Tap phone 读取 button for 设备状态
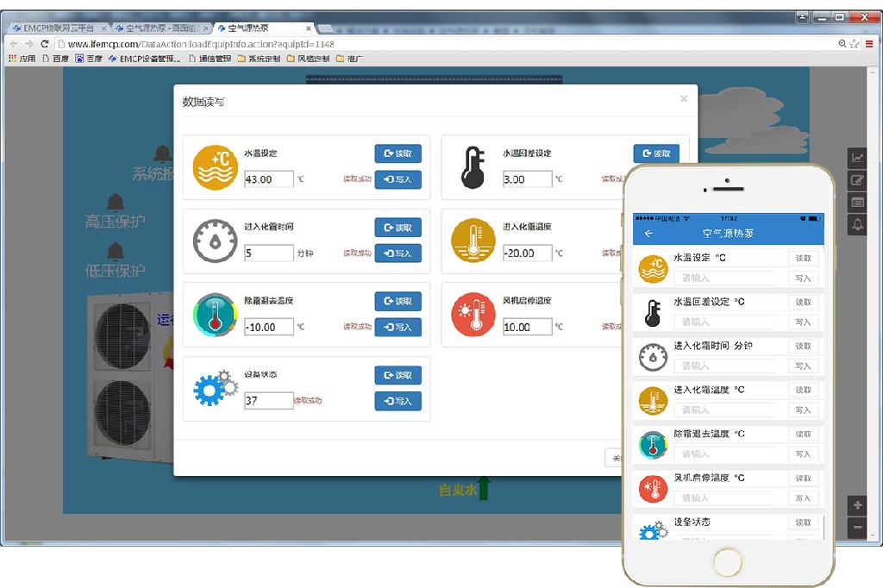The image size is (883, 588). point(803,522)
